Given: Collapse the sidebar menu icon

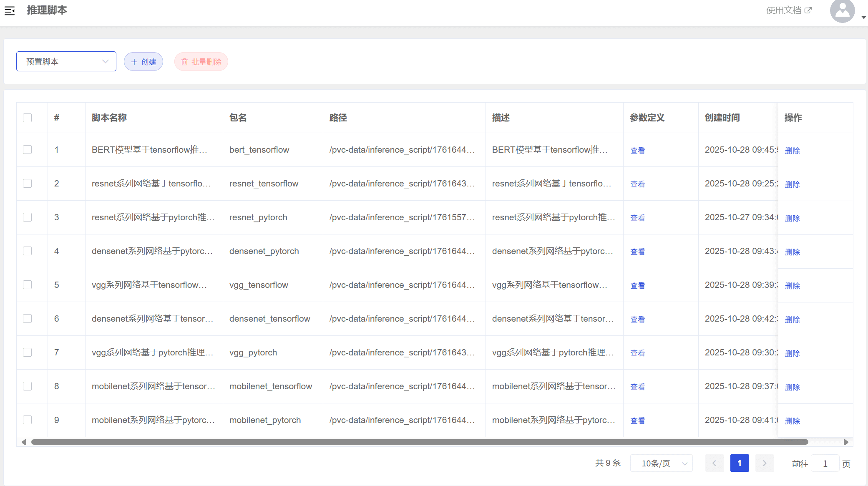Looking at the screenshot, I should tap(10, 11).
